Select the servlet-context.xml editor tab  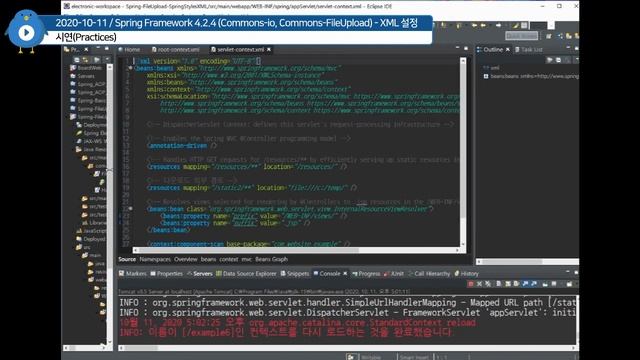[x=237, y=49]
